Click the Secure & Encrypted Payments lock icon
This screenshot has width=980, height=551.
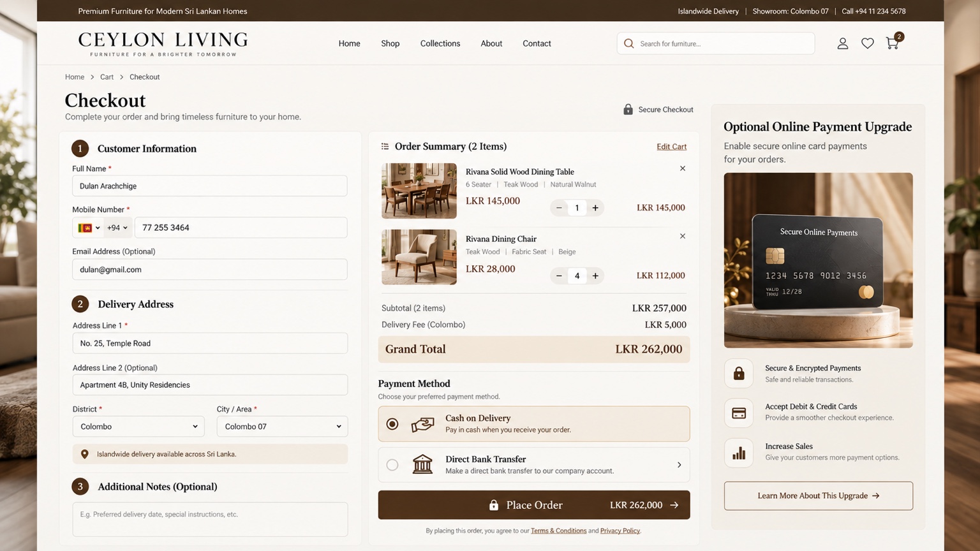[739, 373]
